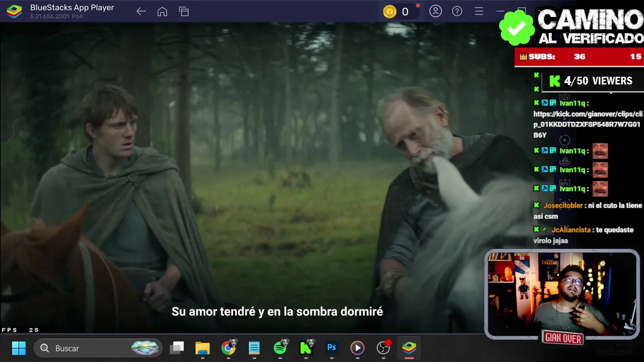Click the Josecitobler username in chat
The width and height of the screenshot is (644, 362).
[x=563, y=206]
